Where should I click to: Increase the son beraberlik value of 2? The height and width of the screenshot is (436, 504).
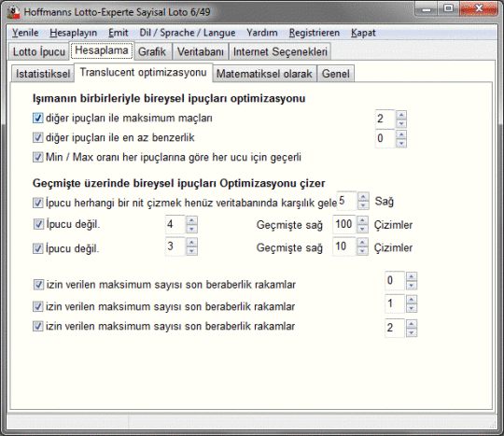412,324
